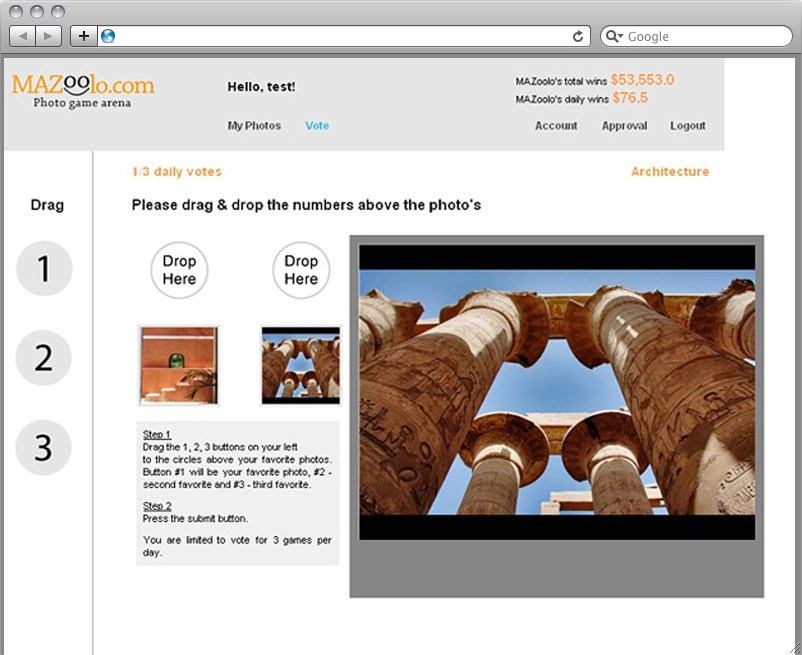Image resolution: width=802 pixels, height=655 pixels.
Task: Select the number 3 drag circle
Action: coord(44,447)
